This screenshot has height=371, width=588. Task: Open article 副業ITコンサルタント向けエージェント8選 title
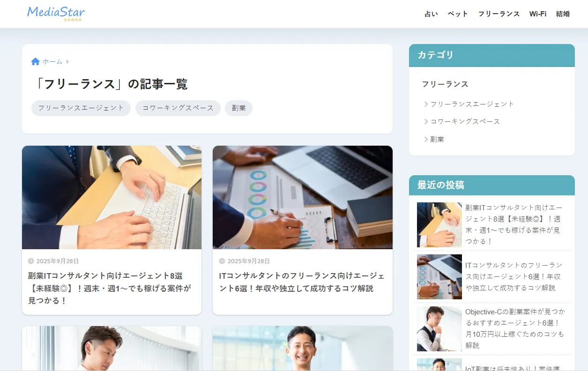pyautogui.click(x=110, y=288)
